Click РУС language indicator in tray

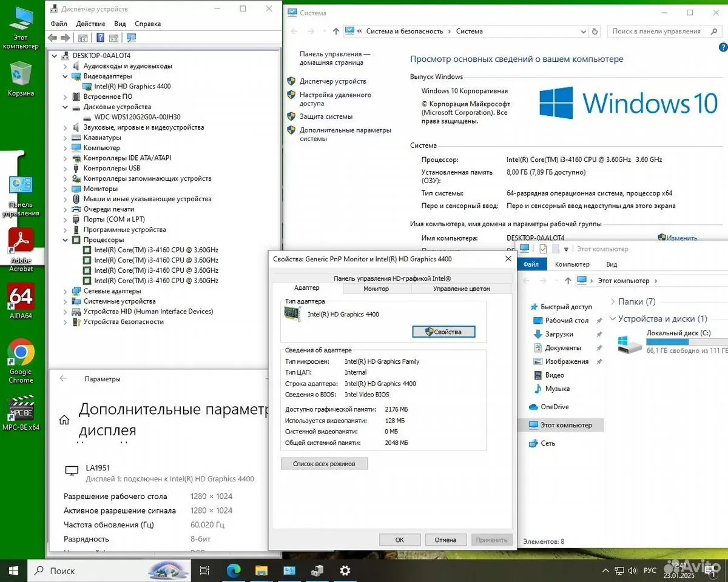coord(650,570)
